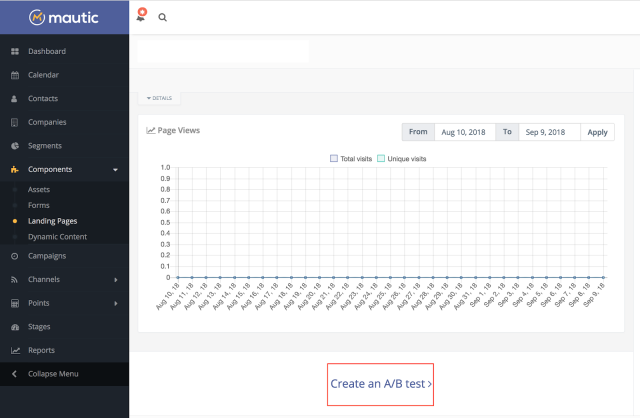Click the Campaigns clock icon
Viewport: 640px width, 418px height.
click(x=15, y=256)
